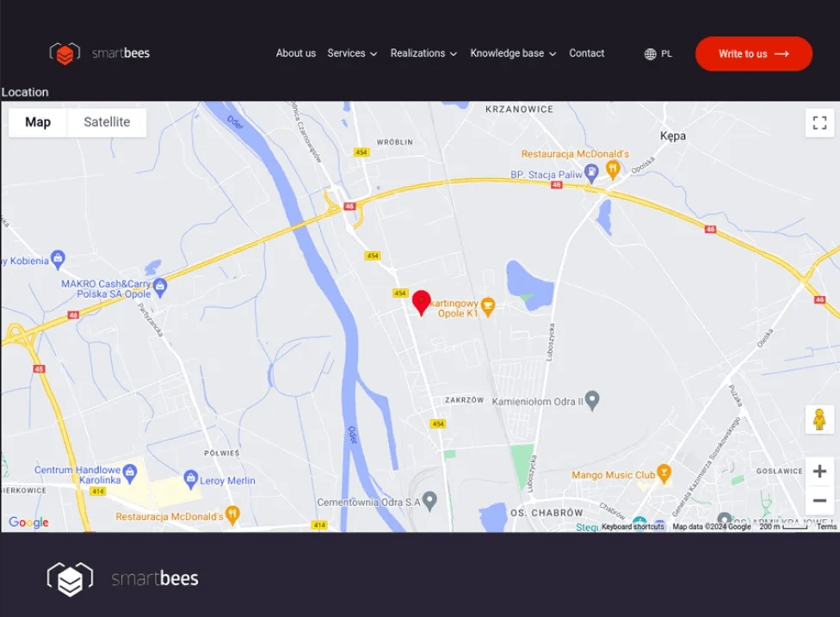Click the red location pin marker

tap(421, 302)
